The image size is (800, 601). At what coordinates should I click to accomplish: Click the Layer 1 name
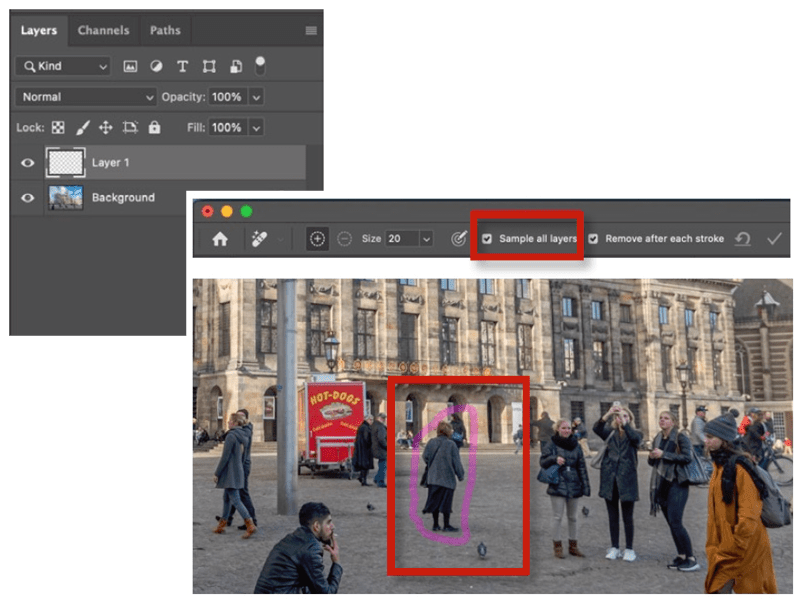tap(110, 163)
